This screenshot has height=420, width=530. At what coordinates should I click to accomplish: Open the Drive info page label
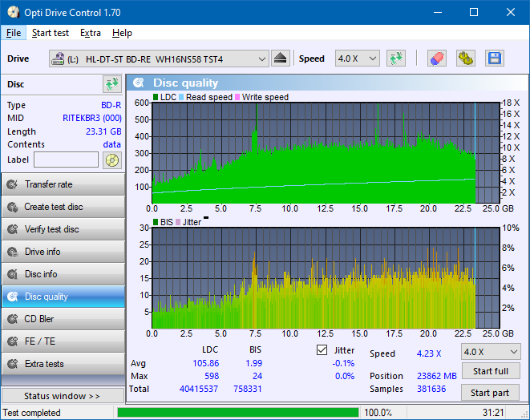(x=42, y=252)
